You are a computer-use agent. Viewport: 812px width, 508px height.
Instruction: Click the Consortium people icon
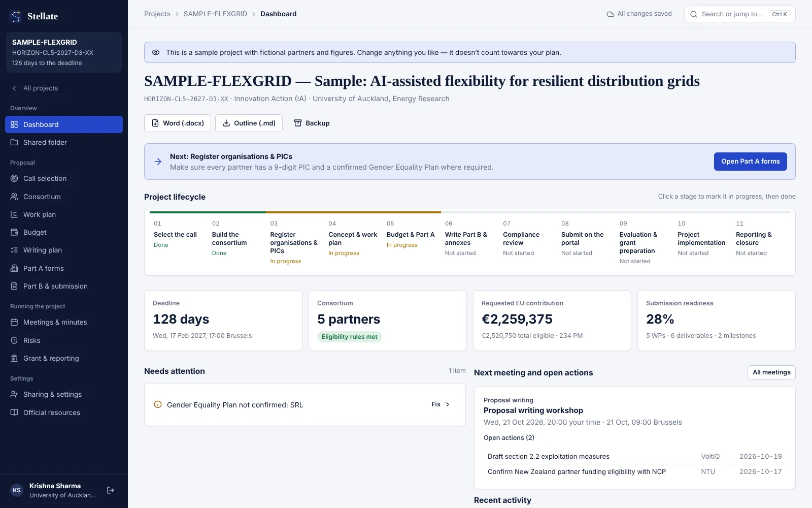[x=14, y=197]
